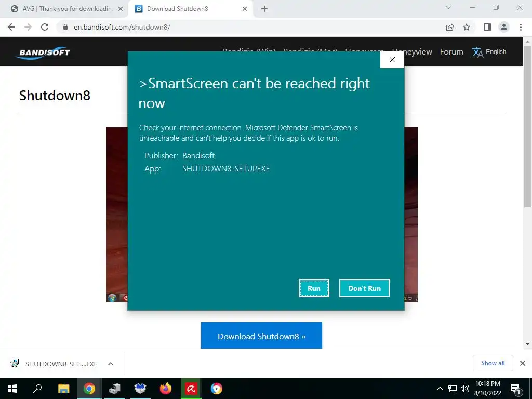Open Chrome's three-dot menu
Screen dimensions: 532x399
[521, 27]
